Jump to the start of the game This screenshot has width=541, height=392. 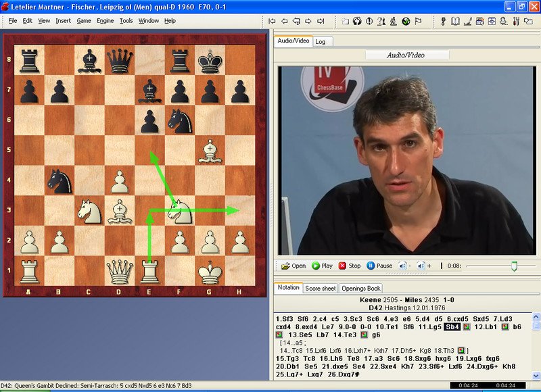click(x=272, y=22)
